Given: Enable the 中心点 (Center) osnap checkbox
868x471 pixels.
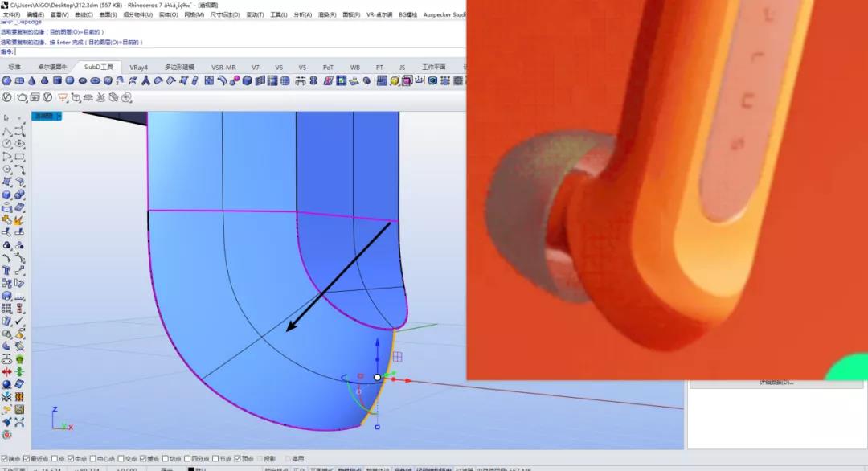Looking at the screenshot, I should [93, 459].
